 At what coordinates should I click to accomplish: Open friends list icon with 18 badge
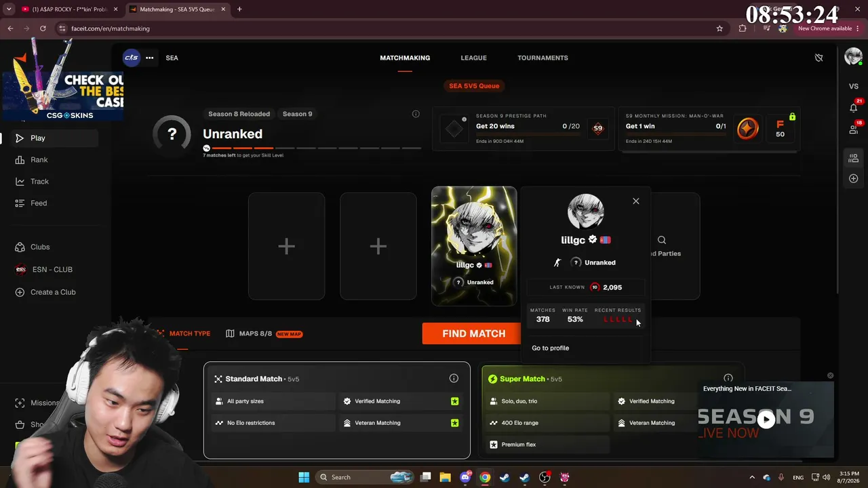pyautogui.click(x=854, y=129)
